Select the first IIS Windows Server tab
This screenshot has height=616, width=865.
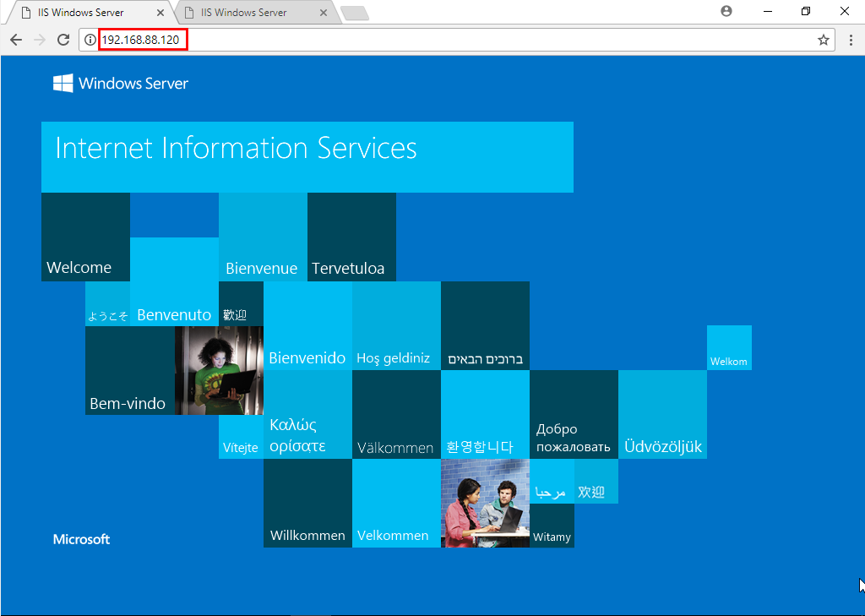click(80, 13)
